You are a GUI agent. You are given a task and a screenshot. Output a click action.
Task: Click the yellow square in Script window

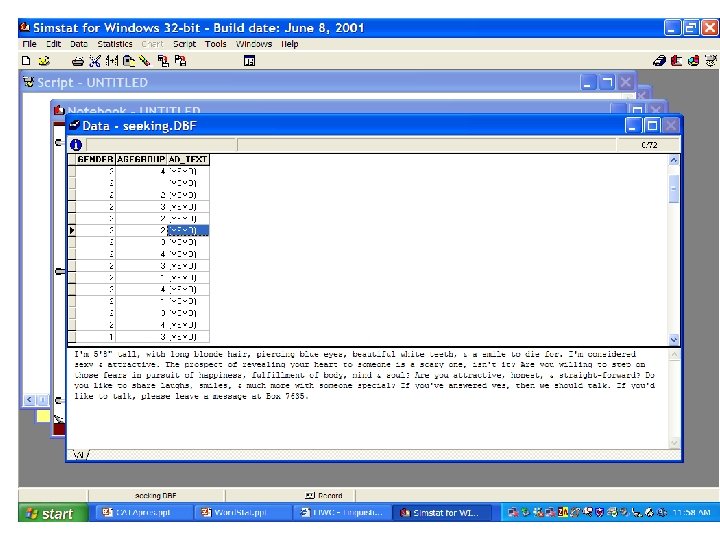[43, 416]
